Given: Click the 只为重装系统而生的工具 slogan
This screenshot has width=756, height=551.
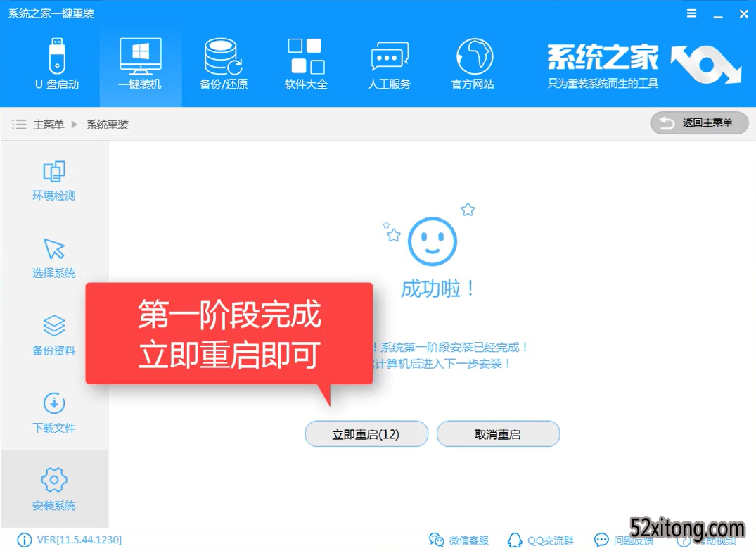Looking at the screenshot, I should point(603,84).
